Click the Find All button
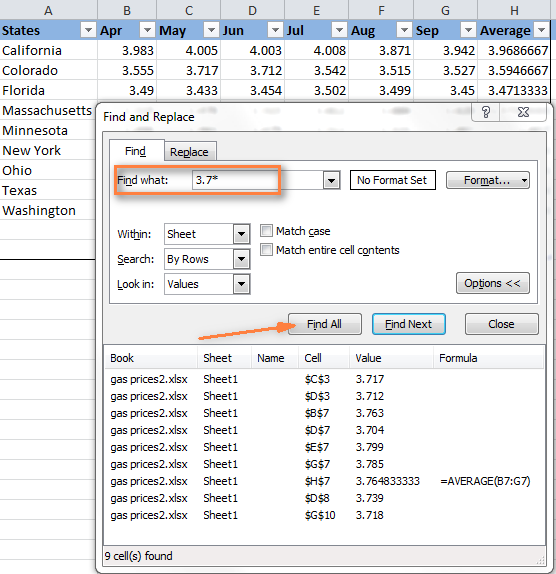This screenshot has height=574, width=556. [x=325, y=324]
